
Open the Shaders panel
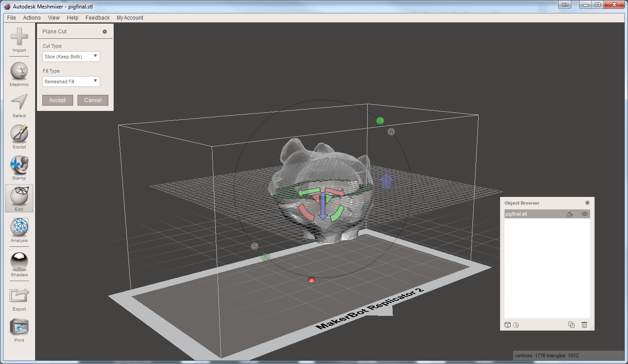click(19, 265)
